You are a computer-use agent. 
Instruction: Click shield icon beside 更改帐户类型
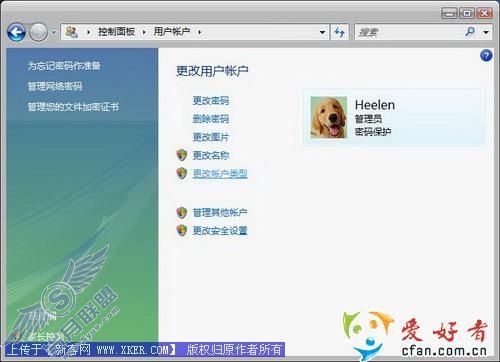pos(182,173)
